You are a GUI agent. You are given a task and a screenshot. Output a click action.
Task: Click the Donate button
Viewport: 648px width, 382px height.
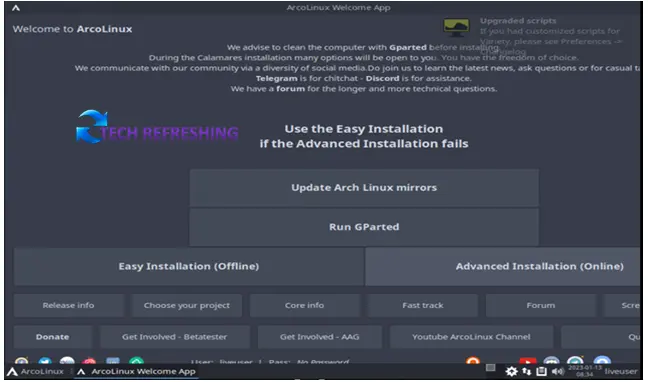point(52,337)
